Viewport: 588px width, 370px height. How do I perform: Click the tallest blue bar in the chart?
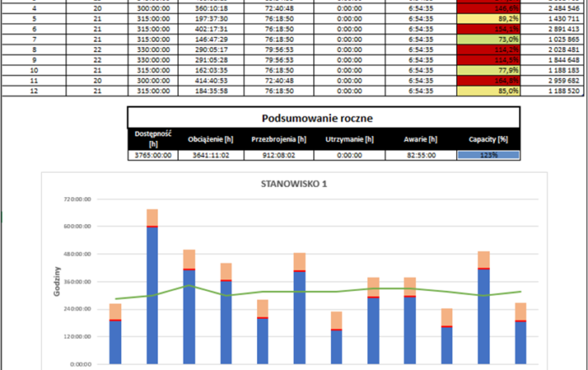152,294
